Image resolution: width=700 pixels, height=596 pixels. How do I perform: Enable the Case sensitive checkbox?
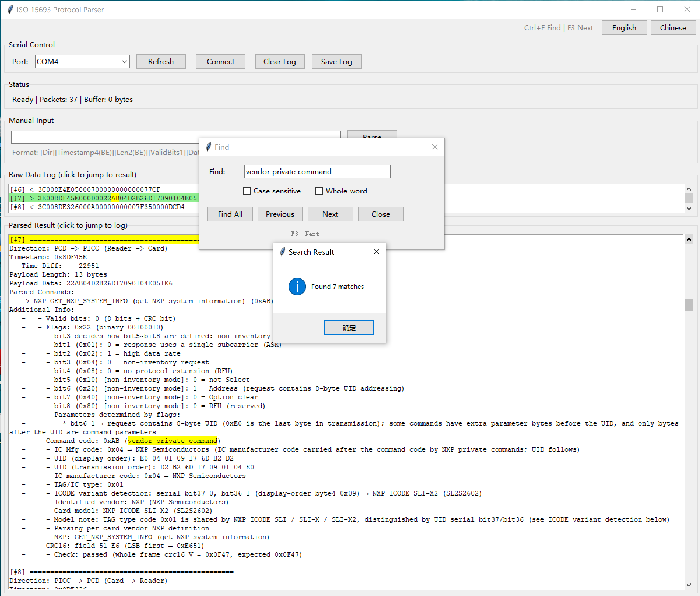(247, 191)
